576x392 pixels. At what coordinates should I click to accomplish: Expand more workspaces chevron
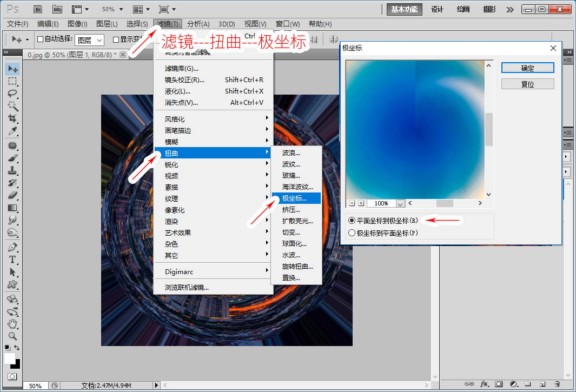(x=510, y=10)
